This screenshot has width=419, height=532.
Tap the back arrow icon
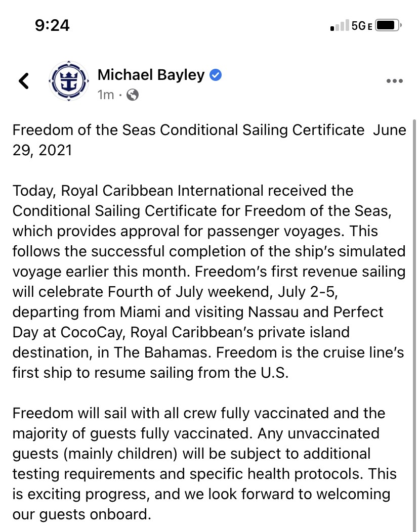pyautogui.click(x=24, y=81)
